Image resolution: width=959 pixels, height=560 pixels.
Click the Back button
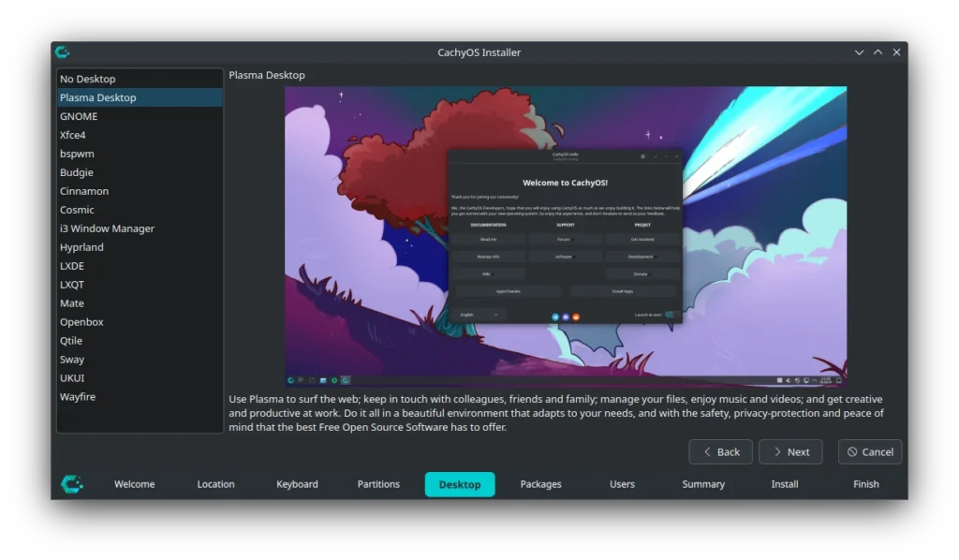[720, 451]
